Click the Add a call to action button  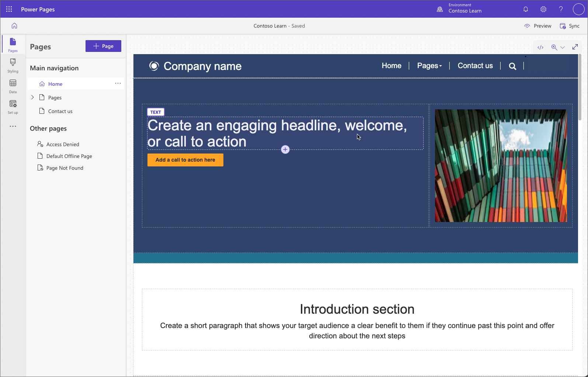(185, 160)
